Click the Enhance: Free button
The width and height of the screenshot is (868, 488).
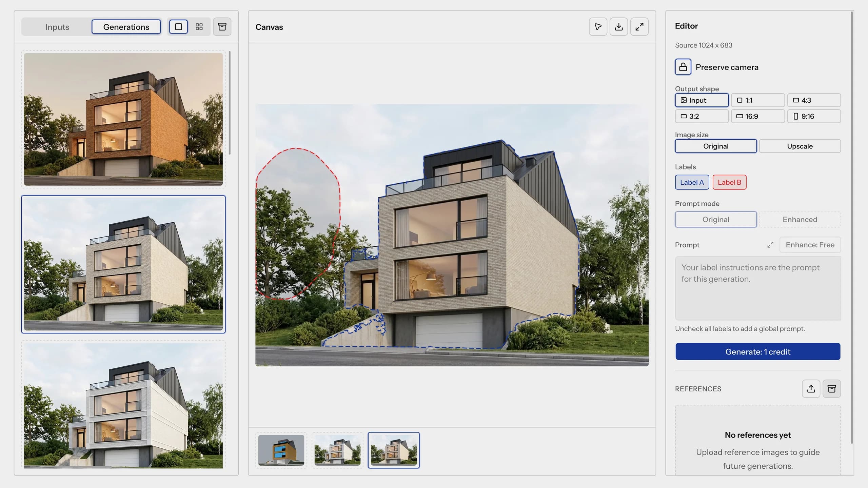coord(810,245)
